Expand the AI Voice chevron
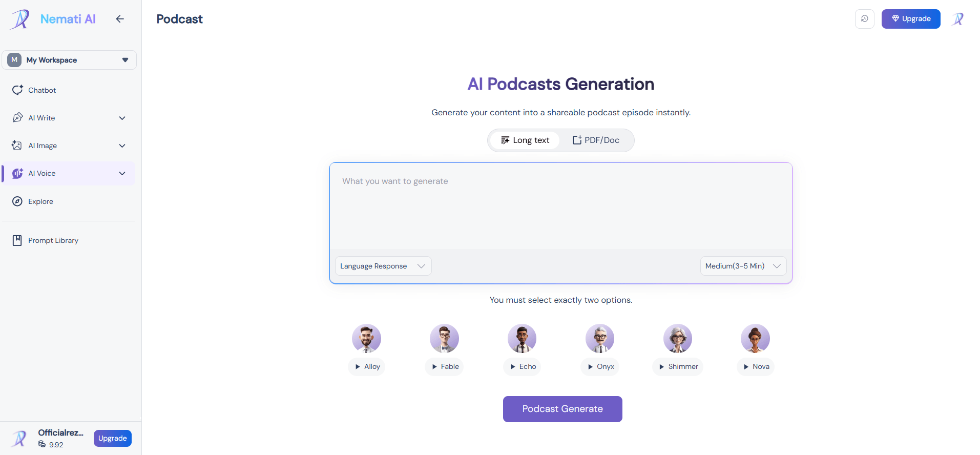 pyautogui.click(x=122, y=173)
